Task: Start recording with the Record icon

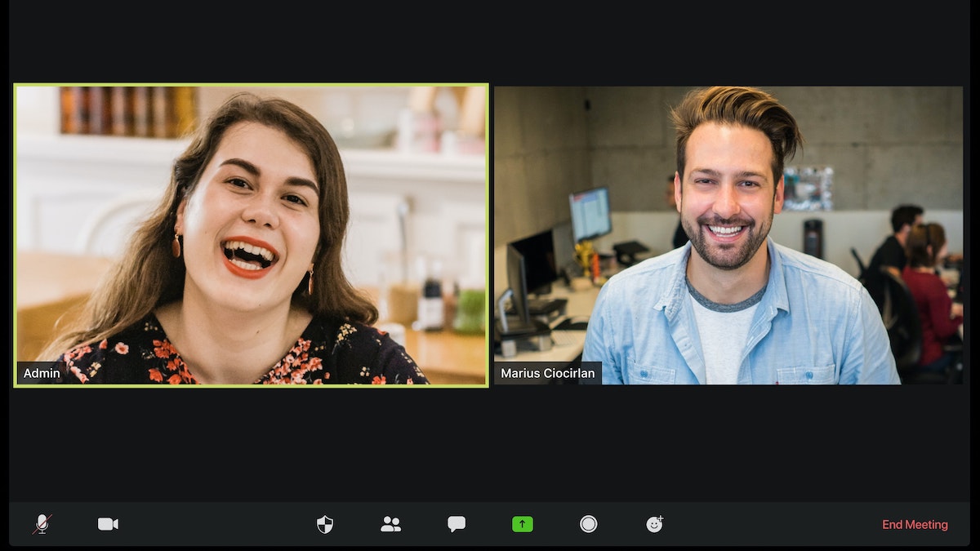Action: tap(589, 524)
